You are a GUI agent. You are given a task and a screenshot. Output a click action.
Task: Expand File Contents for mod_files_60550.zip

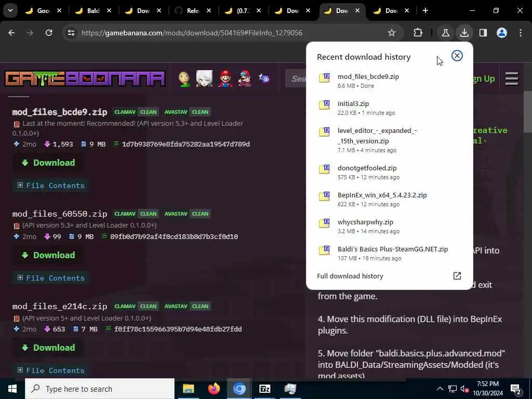pyautogui.click(x=50, y=278)
